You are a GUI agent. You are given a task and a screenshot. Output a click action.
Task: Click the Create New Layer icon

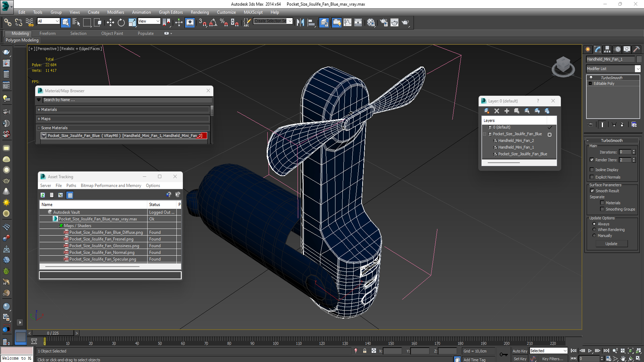(486, 111)
